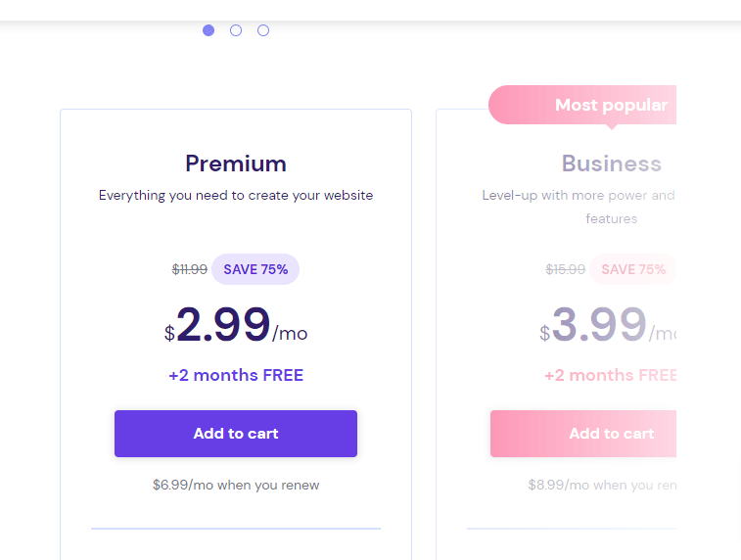
Task: Click the purple +2 months FREE text
Action: pos(236,375)
